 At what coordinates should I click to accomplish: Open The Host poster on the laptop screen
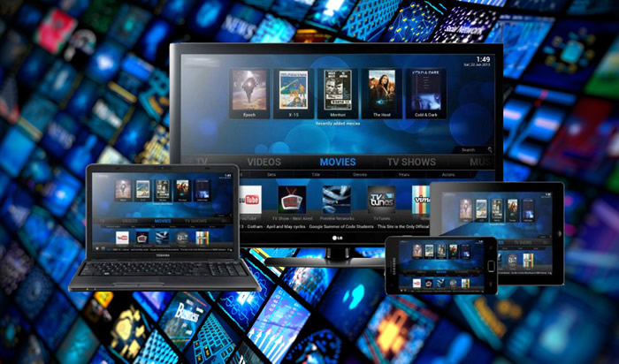point(182,189)
